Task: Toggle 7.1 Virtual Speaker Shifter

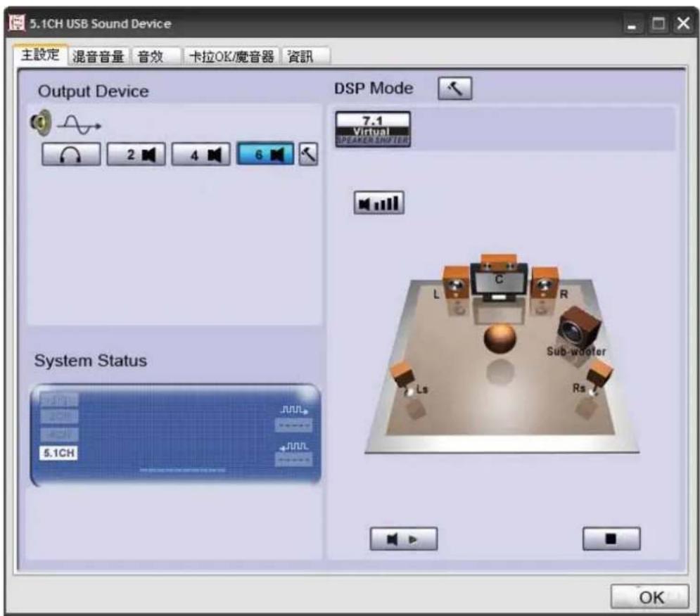Action: click(373, 129)
